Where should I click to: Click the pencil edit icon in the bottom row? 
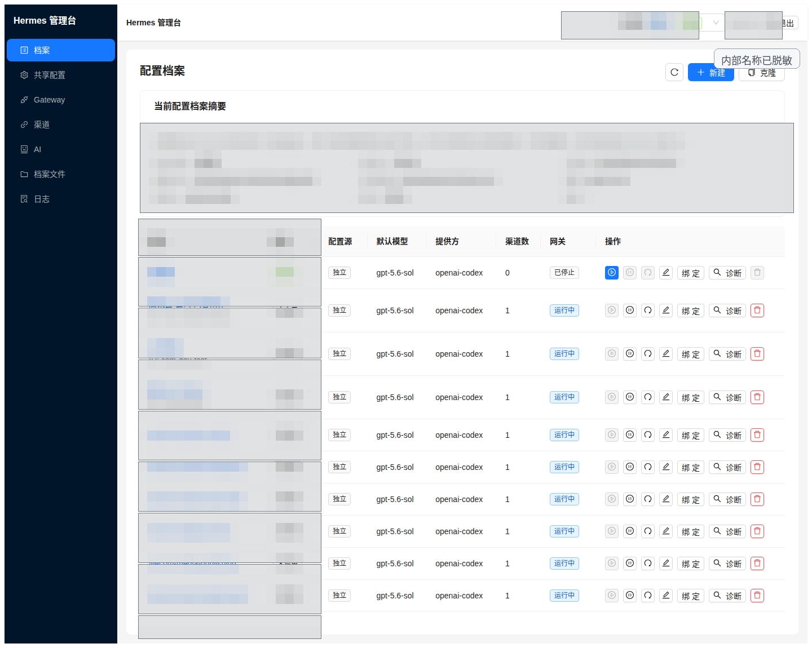pos(666,596)
